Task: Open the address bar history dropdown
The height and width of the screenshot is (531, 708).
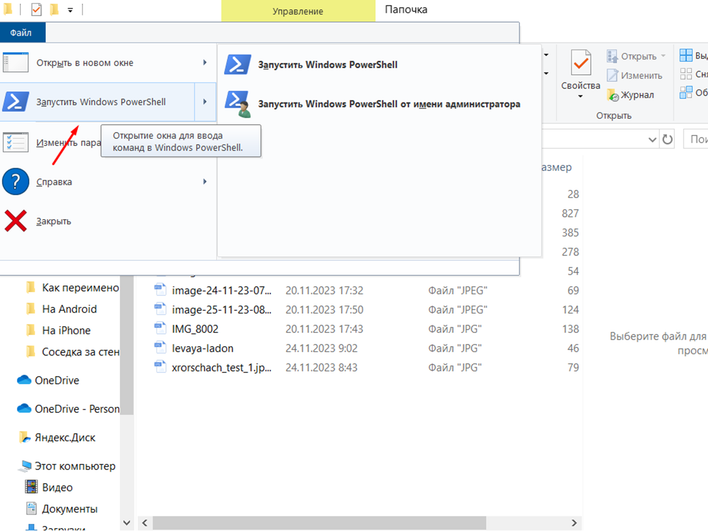Action: (652, 140)
